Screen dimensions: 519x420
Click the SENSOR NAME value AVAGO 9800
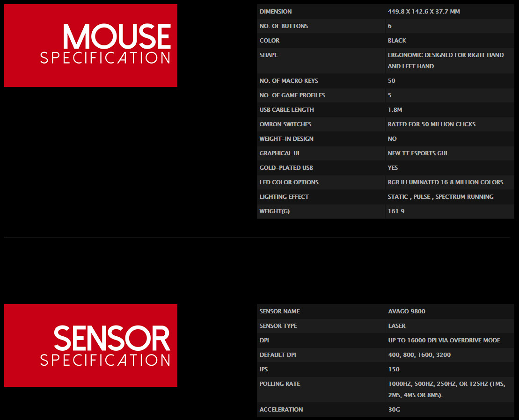point(407,311)
